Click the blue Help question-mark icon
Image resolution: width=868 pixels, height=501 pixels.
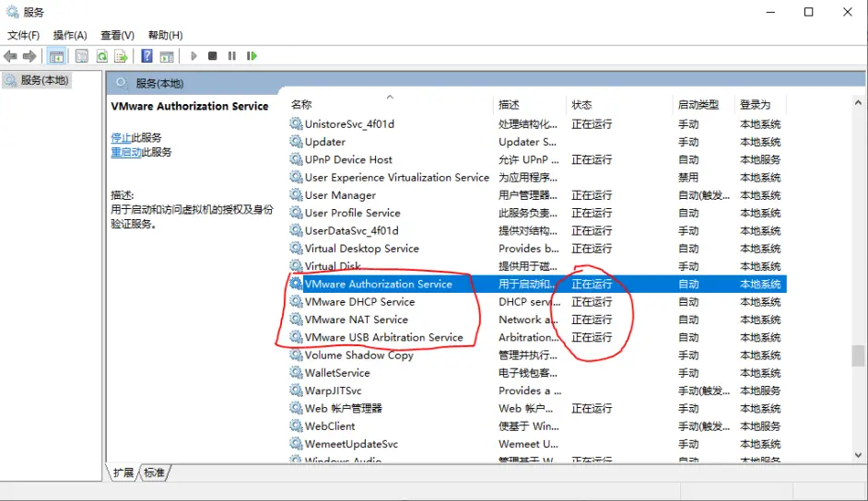click(x=147, y=56)
